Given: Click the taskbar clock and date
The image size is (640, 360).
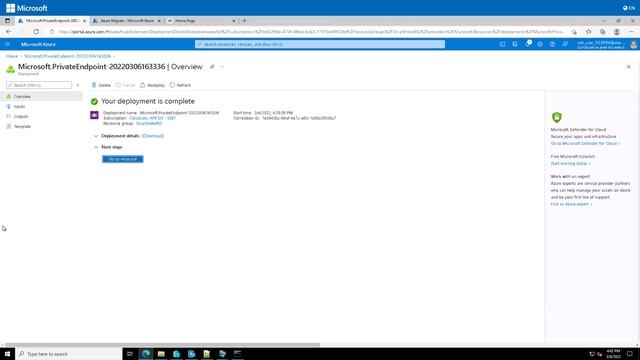Looking at the screenshot, I should [613, 354].
